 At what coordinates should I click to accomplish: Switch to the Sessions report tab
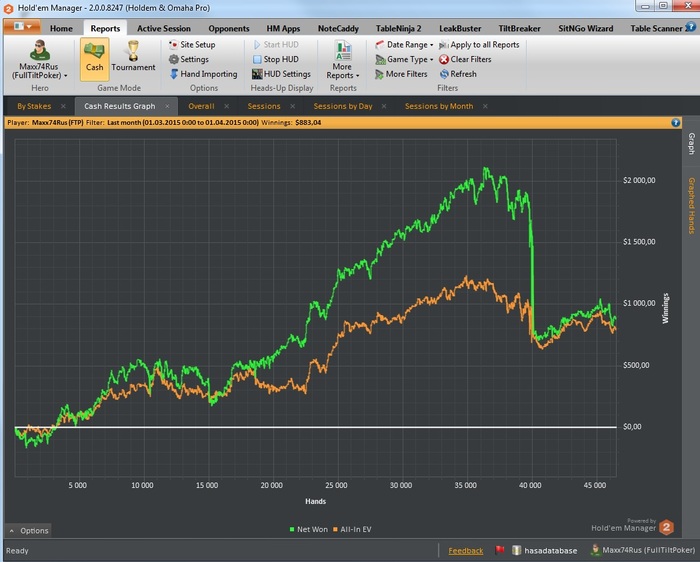point(264,106)
